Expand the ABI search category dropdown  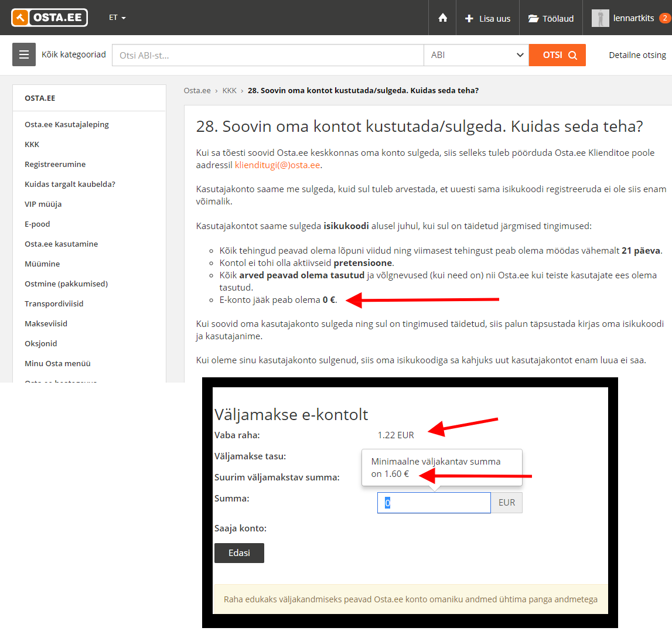pyautogui.click(x=476, y=55)
